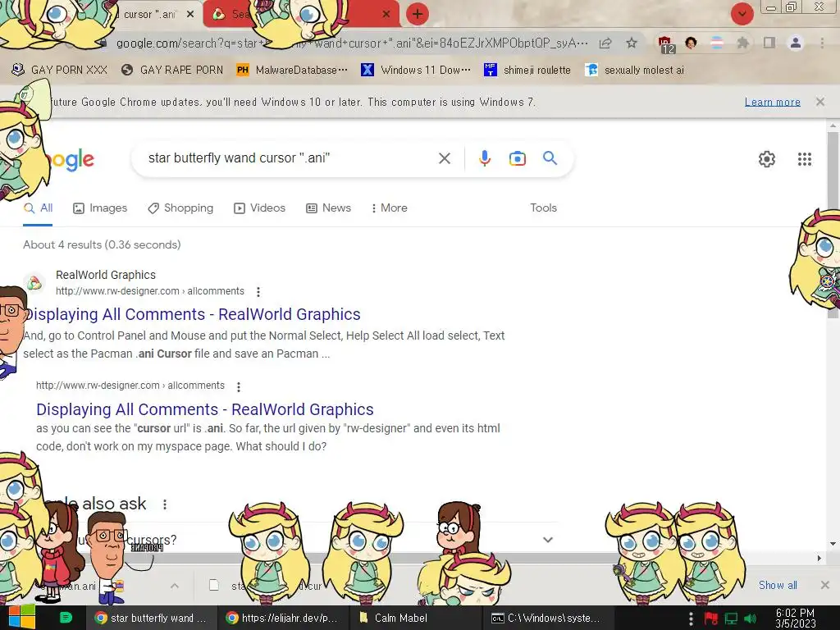
Task: Open system tray overflow dots
Action: [x=691, y=618]
